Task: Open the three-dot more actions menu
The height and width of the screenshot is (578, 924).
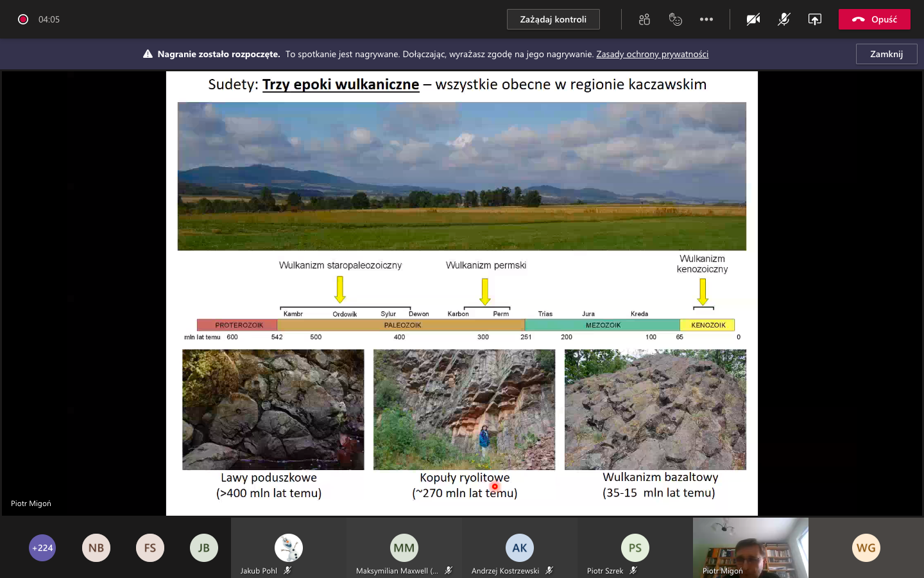Action: point(706,19)
